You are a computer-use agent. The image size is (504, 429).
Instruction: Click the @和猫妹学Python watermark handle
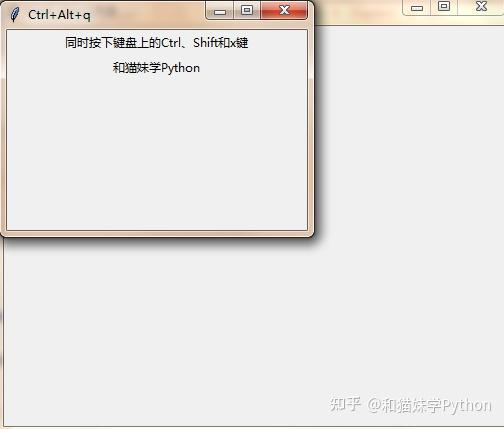[429, 405]
